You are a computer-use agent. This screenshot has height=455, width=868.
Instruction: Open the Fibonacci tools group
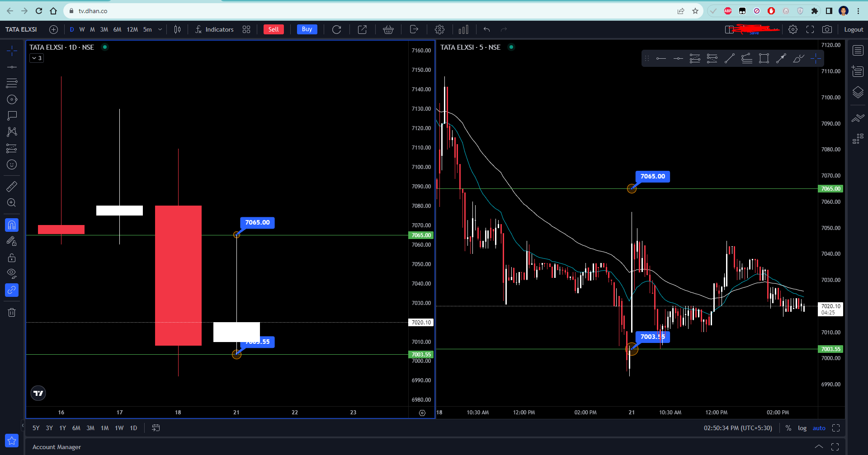pyautogui.click(x=12, y=83)
